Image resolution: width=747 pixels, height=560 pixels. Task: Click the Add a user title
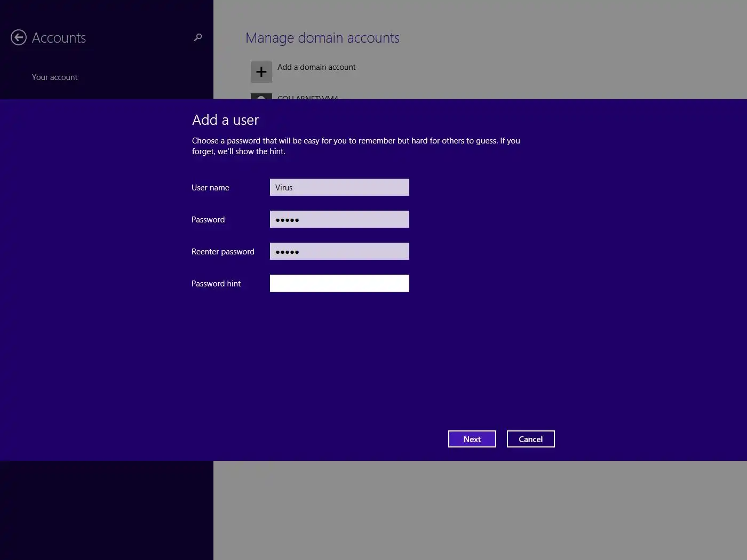(226, 120)
